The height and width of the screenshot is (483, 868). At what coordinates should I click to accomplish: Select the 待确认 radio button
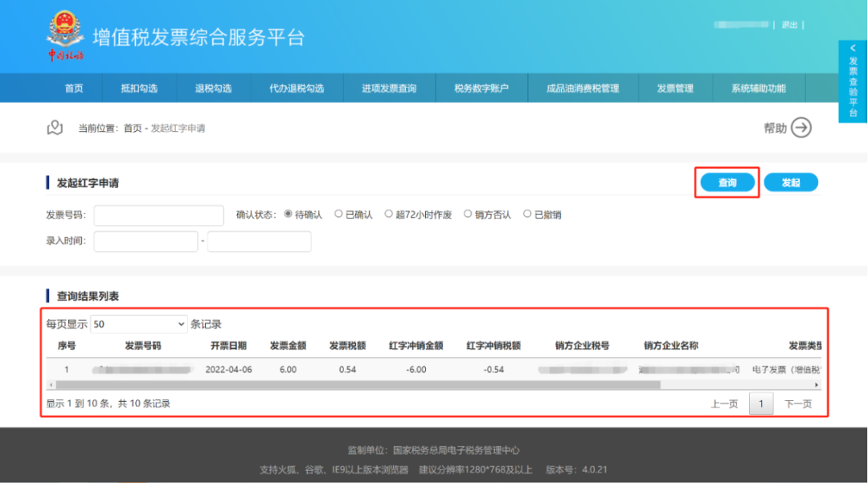(289, 215)
